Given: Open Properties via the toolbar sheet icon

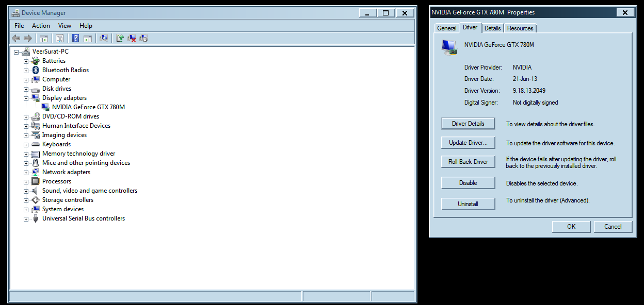Looking at the screenshot, I should pos(59,38).
